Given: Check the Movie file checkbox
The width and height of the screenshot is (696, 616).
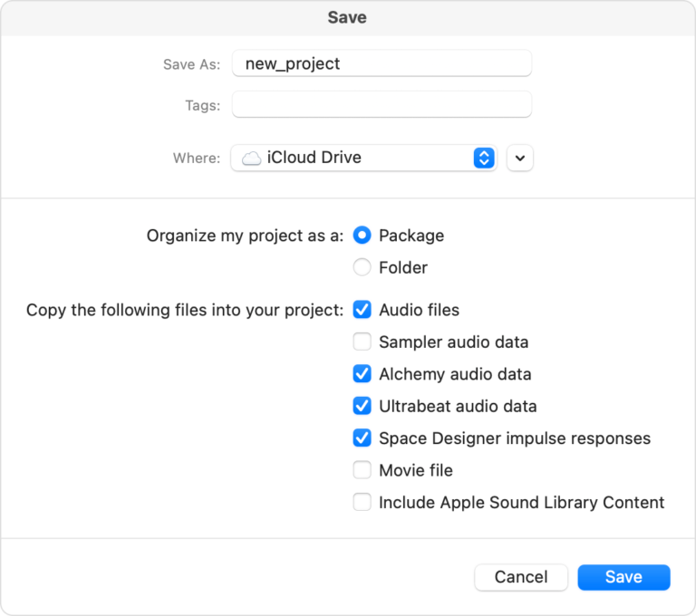Looking at the screenshot, I should point(362,470).
